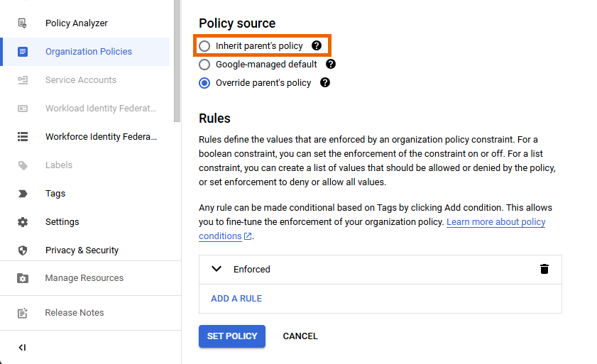Select Override parent's policy radio button
This screenshot has width=597, height=364.
point(204,83)
